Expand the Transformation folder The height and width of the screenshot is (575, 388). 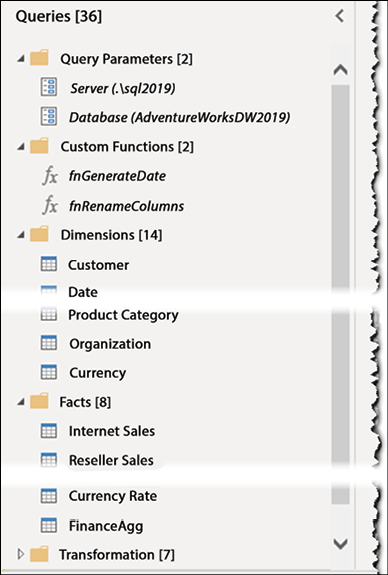pyautogui.click(x=21, y=554)
